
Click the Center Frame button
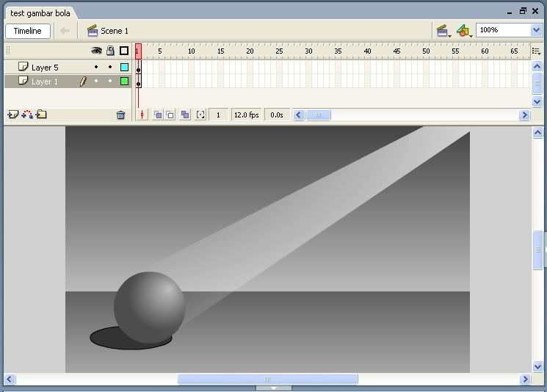coord(142,115)
